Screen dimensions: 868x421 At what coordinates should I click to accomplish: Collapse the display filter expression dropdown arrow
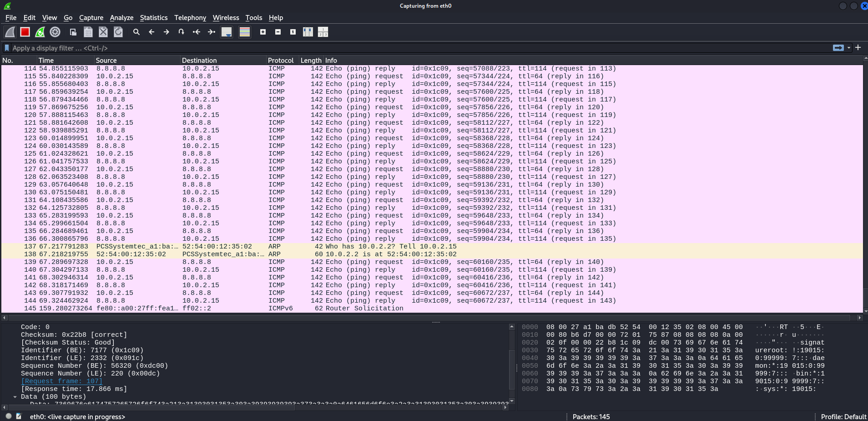[849, 48]
